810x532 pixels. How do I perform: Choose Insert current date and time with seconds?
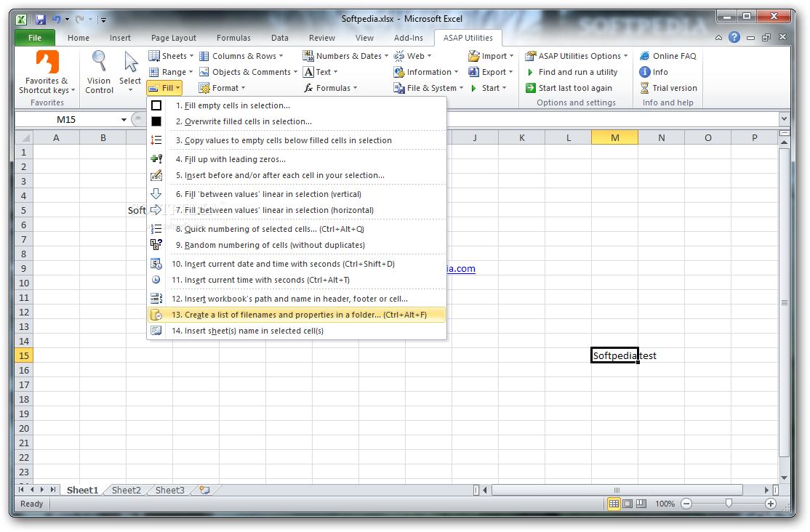[297, 264]
